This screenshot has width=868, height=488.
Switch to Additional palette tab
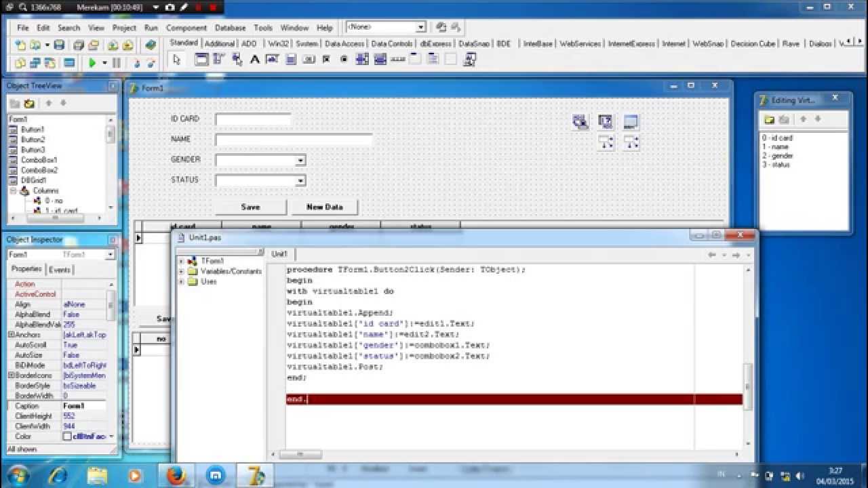pyautogui.click(x=219, y=43)
